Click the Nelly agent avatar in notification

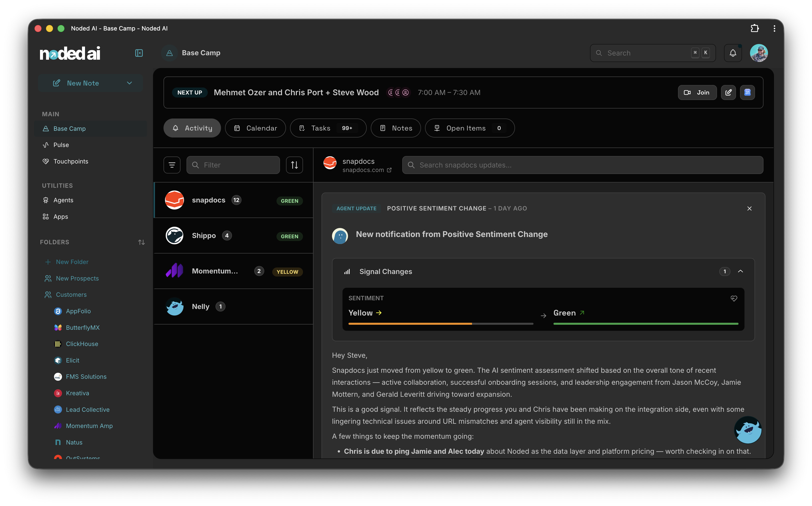click(x=340, y=235)
